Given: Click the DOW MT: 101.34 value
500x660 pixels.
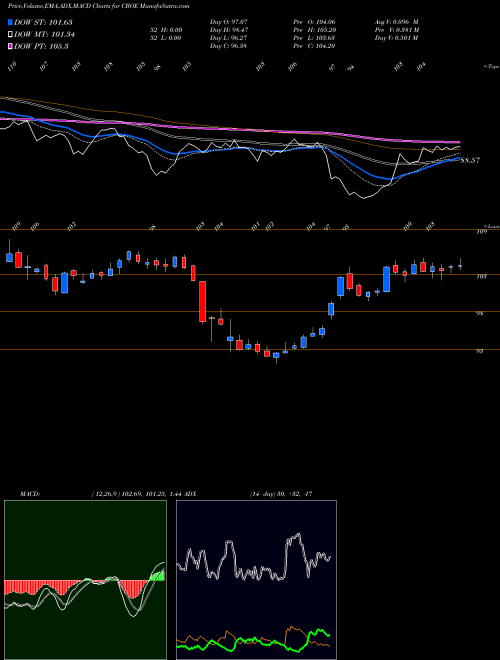Looking at the screenshot, I should [x=44, y=35].
